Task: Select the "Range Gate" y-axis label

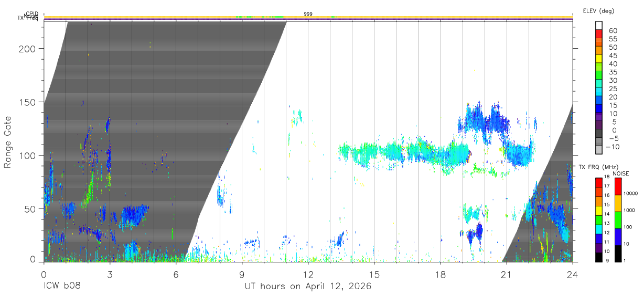Action: [x=8, y=143]
